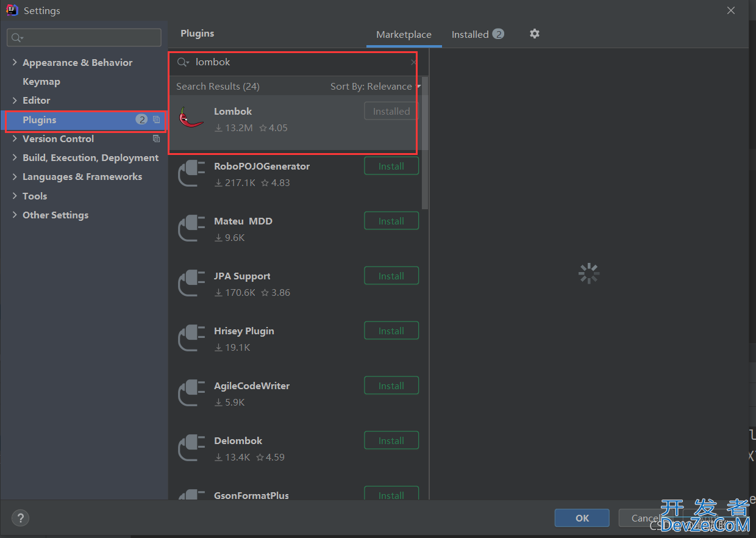Click the Lombok plugin name
This screenshot has height=538, width=756.
click(233, 111)
